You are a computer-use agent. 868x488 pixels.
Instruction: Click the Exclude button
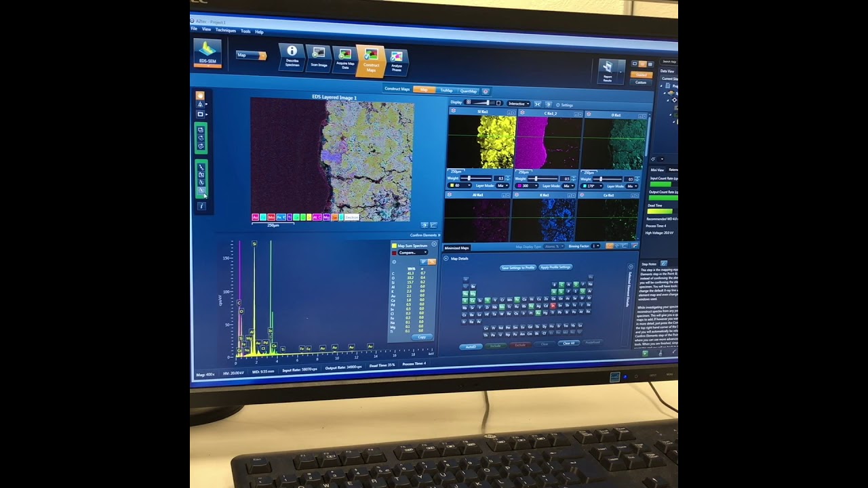pyautogui.click(x=520, y=345)
